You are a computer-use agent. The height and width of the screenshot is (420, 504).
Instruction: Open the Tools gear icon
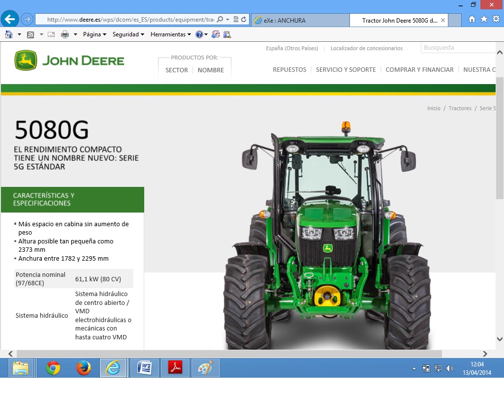[x=496, y=19]
